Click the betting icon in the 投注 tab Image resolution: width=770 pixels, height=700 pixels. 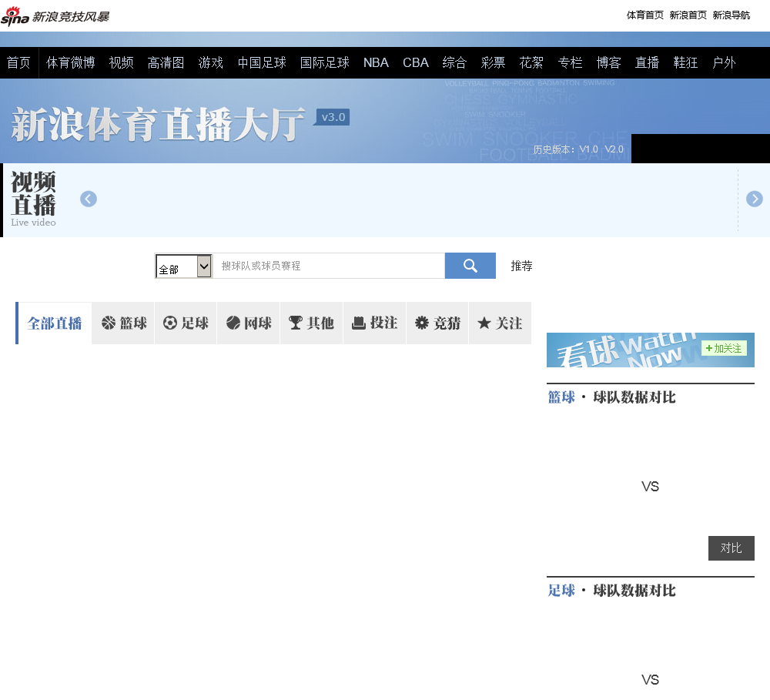pos(359,323)
